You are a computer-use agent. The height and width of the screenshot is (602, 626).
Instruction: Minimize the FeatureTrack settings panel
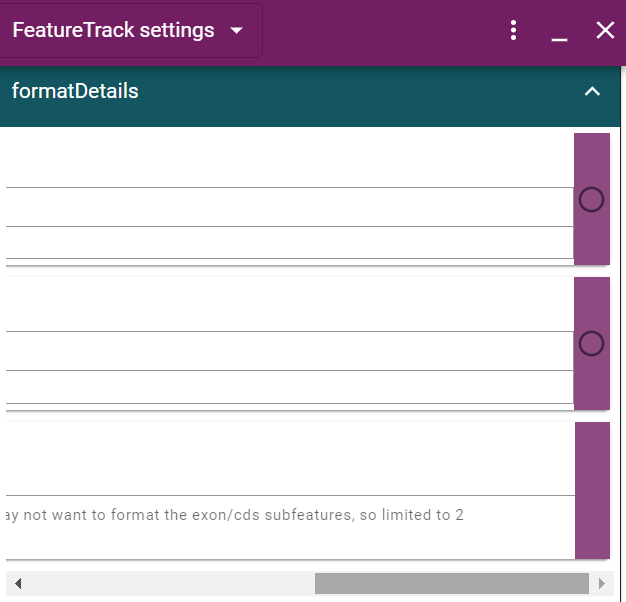(x=560, y=32)
